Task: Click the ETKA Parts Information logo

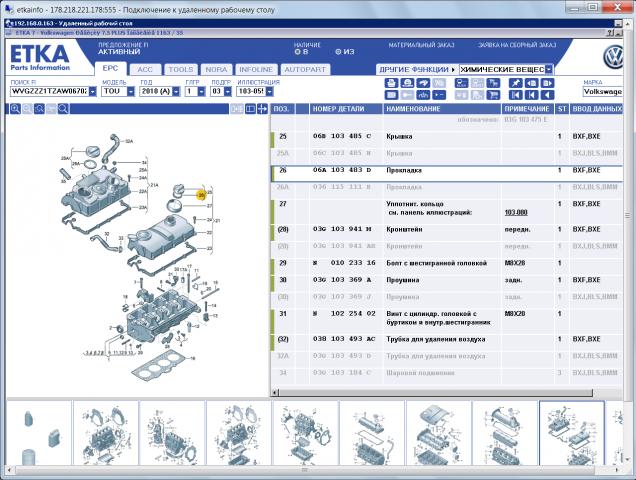Action: pyautogui.click(x=40, y=57)
